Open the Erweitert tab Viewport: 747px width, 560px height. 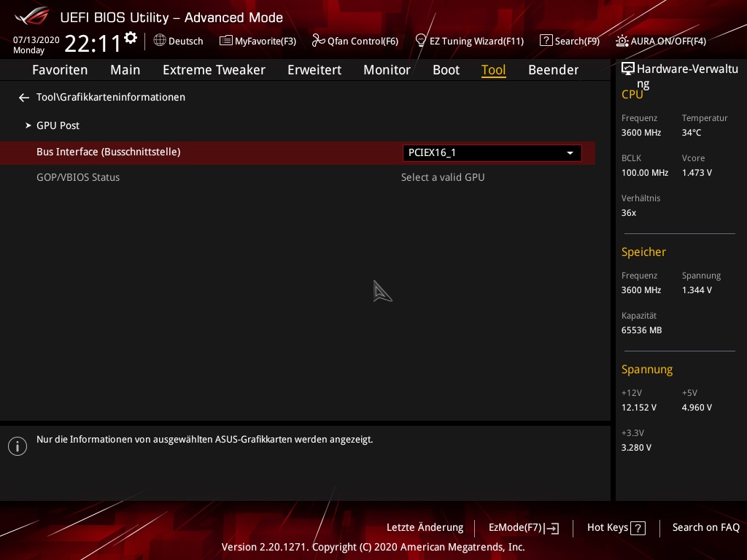tap(314, 70)
